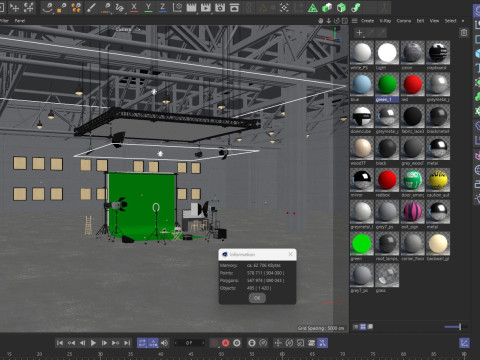Image resolution: width=480 pixels, height=360 pixels.
Task: Click the green-white cube icon
Action: coord(327,8)
